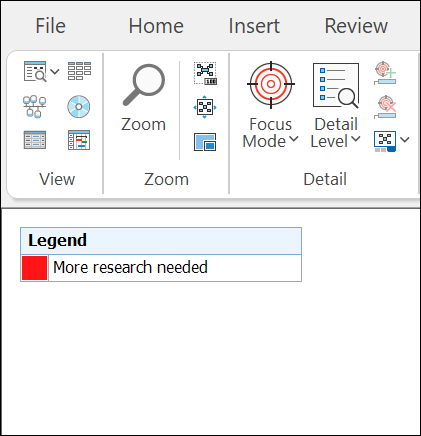421x436 pixels.
Task: Open the File tab
Action: tap(50, 26)
